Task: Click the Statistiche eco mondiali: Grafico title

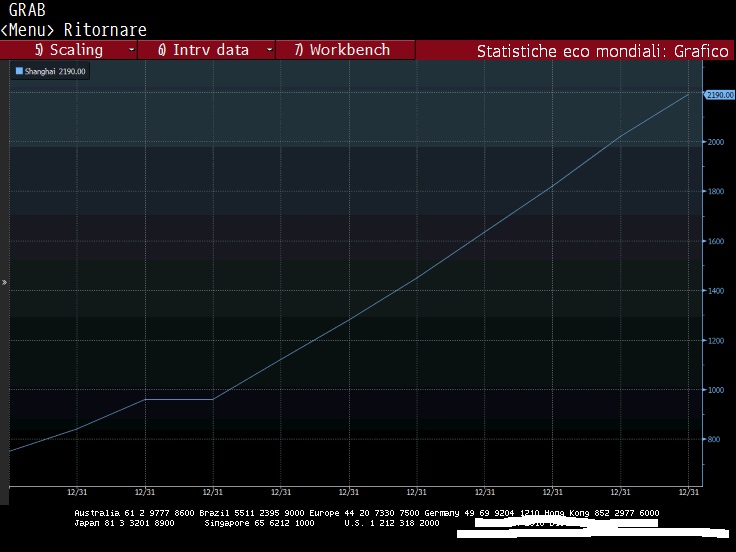Action: click(602, 51)
